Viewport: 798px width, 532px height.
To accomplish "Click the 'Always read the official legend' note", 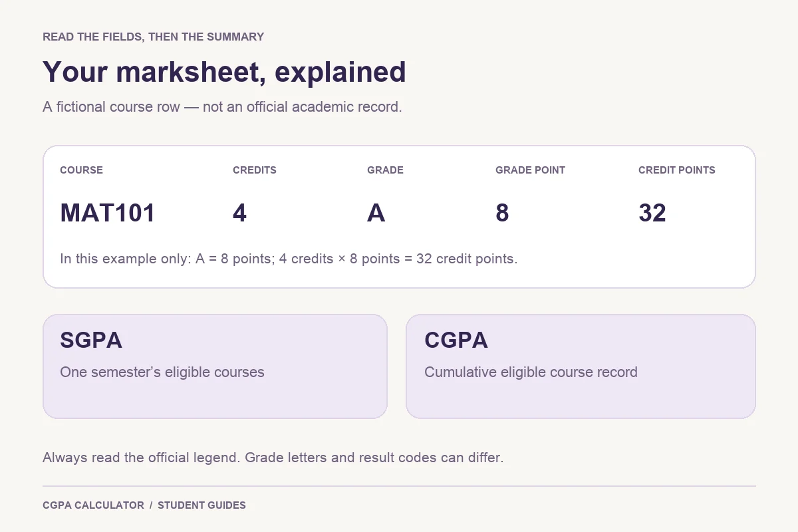I will (x=273, y=458).
